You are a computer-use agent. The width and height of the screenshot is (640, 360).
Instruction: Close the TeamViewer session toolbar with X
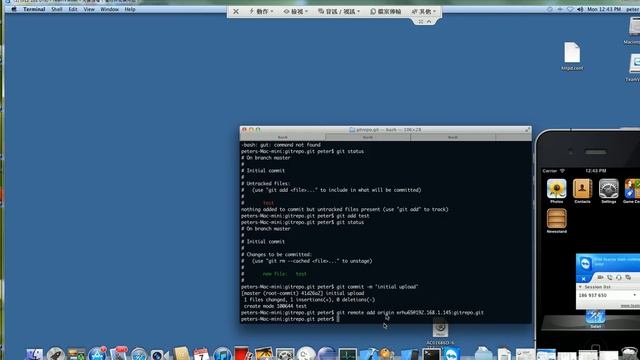click(236, 11)
